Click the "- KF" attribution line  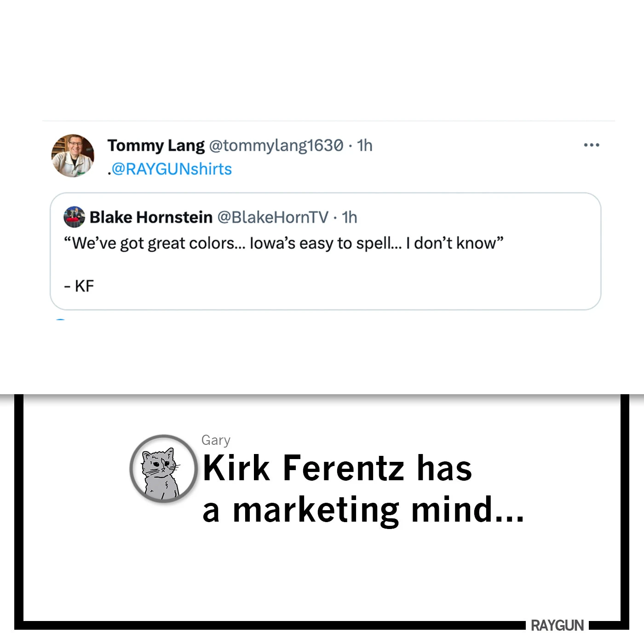[x=79, y=286]
